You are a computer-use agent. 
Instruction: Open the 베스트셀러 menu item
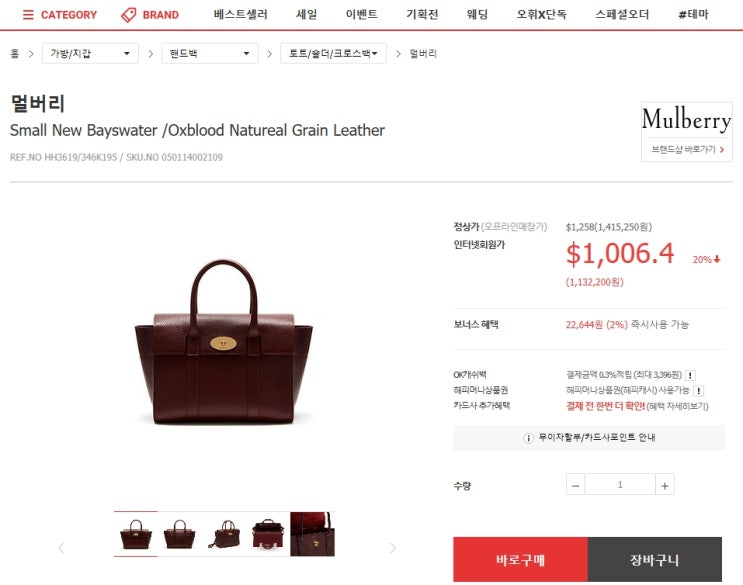click(241, 14)
